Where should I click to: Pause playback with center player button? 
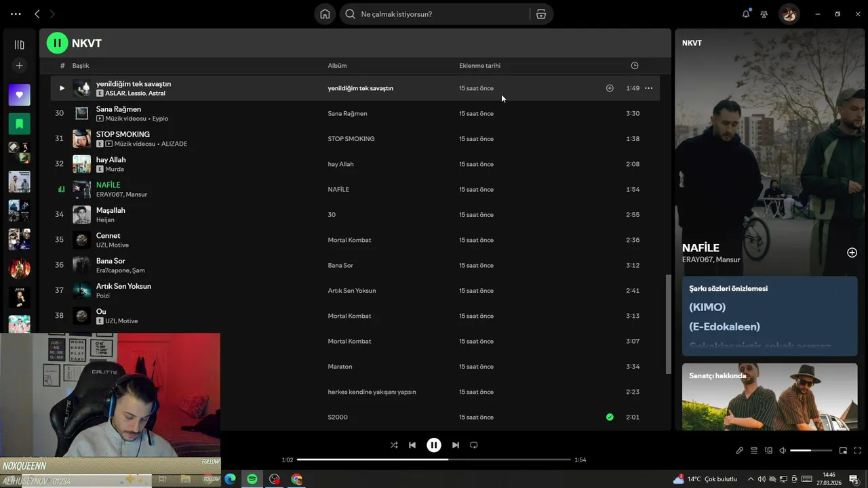[x=434, y=445]
